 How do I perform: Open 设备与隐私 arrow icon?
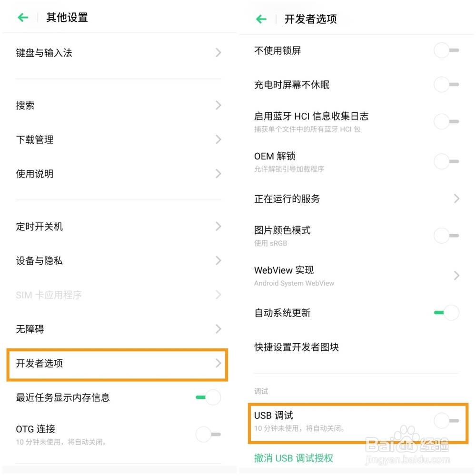218,261
